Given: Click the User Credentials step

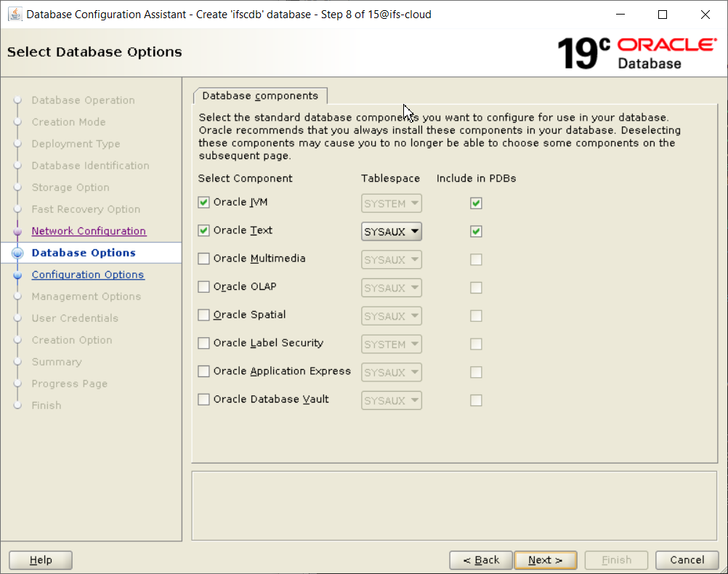Looking at the screenshot, I should coord(75,318).
